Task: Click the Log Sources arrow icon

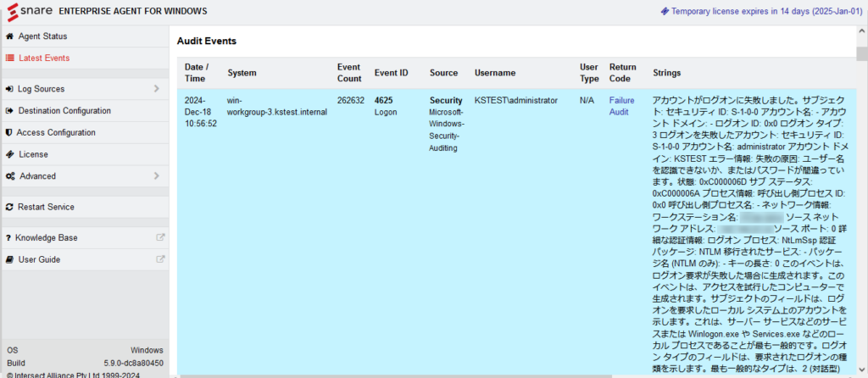Action: click(x=9, y=89)
